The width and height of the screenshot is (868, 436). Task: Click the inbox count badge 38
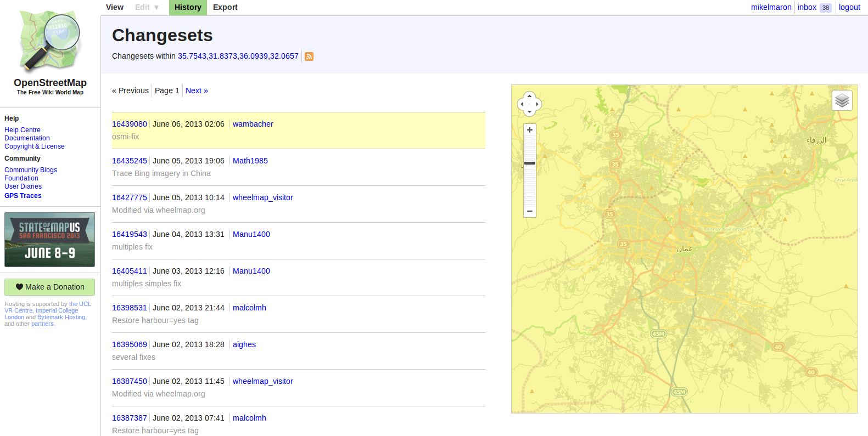tap(826, 8)
